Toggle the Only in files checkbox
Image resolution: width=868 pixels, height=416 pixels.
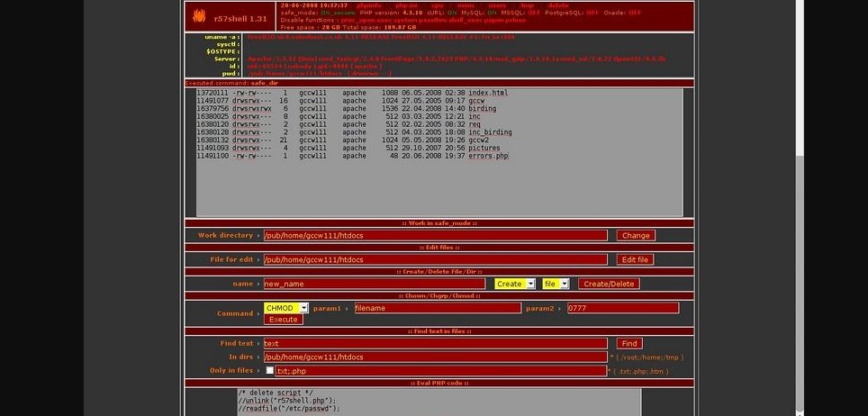(x=269, y=371)
